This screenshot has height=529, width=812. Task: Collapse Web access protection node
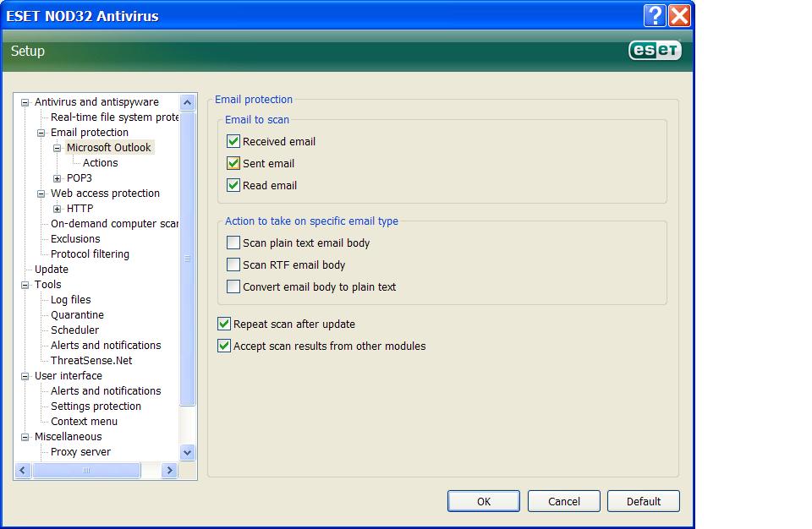tap(41, 194)
